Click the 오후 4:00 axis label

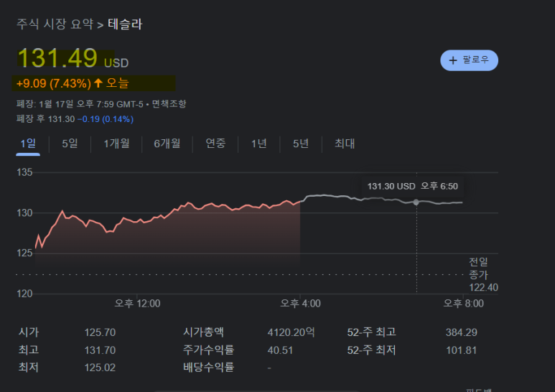click(x=301, y=304)
